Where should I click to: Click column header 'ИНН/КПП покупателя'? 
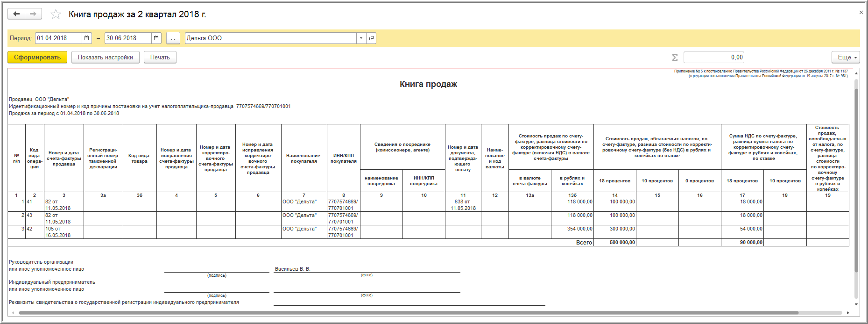coord(344,158)
